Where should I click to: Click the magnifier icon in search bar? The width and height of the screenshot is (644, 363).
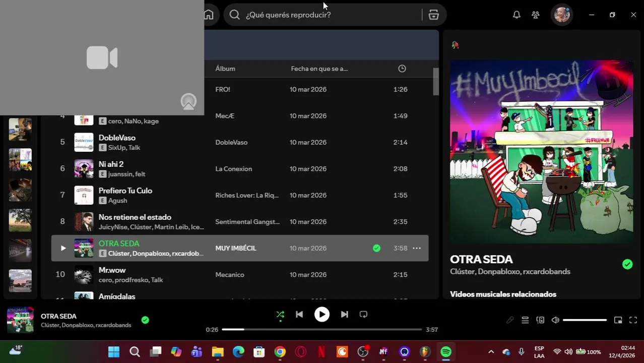[x=234, y=15]
